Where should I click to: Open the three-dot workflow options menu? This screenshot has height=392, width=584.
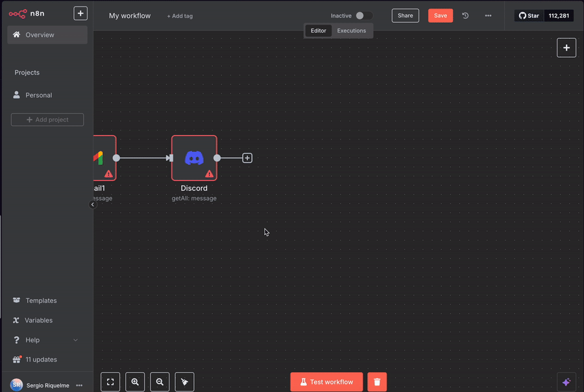coord(488,16)
